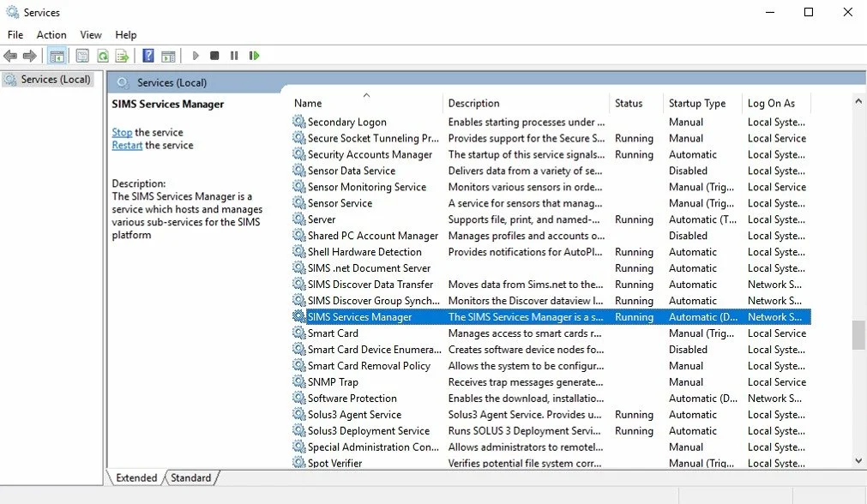
Task: Select SIMS Discover Data Transfer service
Action: point(370,284)
